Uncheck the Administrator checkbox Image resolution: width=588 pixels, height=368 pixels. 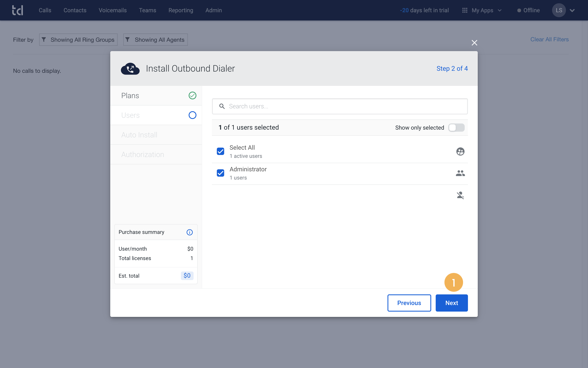click(220, 173)
